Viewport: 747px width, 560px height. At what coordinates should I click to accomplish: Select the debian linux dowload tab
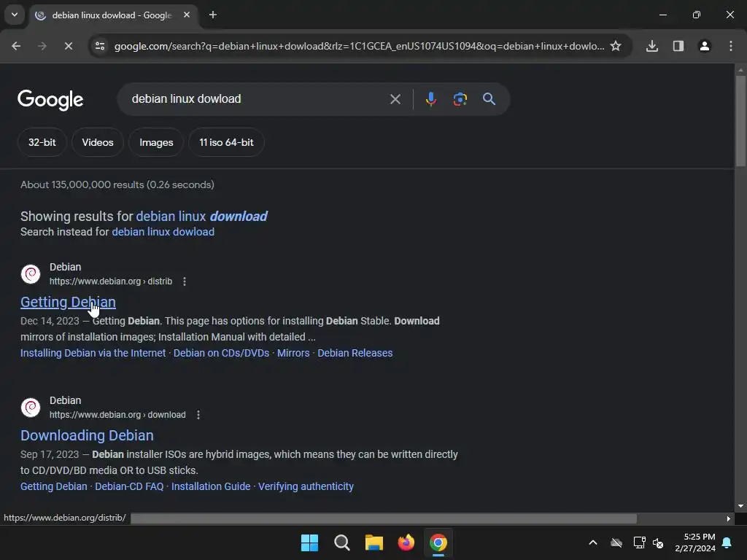pos(113,15)
